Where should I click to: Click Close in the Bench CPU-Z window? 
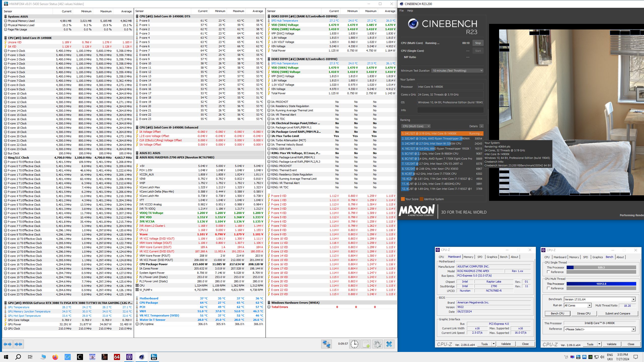point(631,344)
